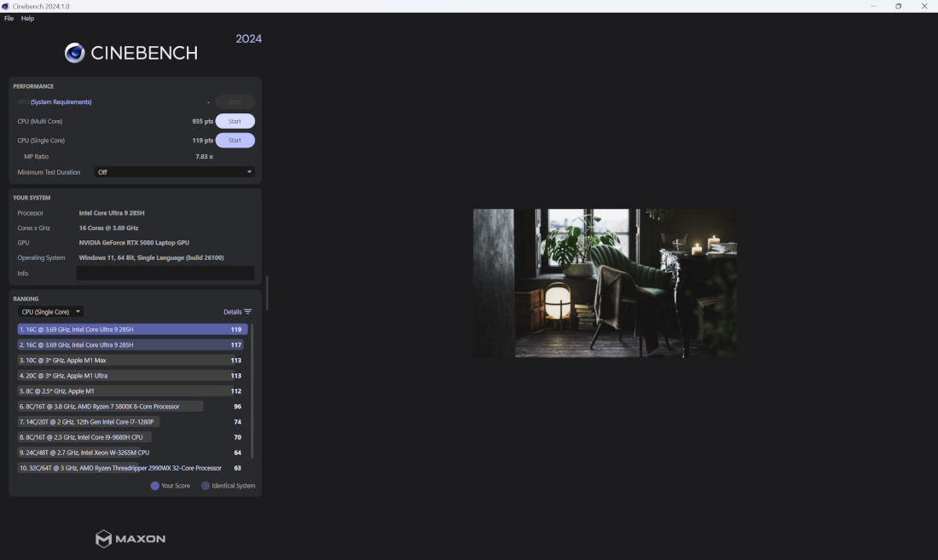The image size is (938, 560).
Task: Start the CPU (Multi Core) benchmark
Action: tap(234, 121)
